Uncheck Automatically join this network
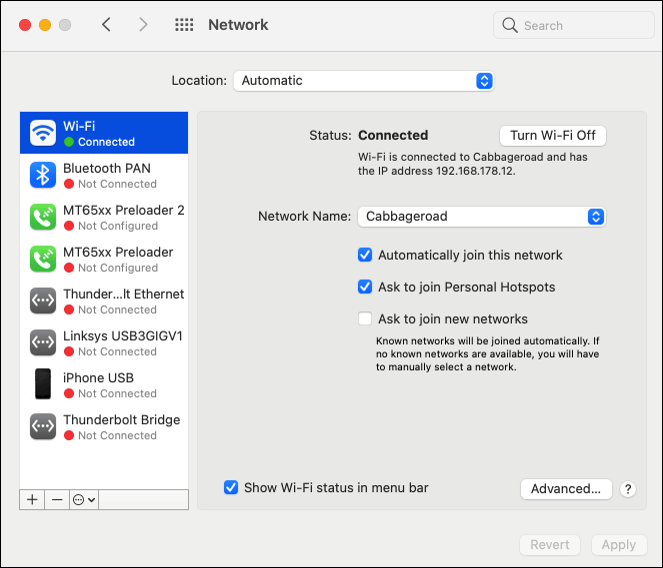Screen dimensions: 663x568 pos(365,255)
